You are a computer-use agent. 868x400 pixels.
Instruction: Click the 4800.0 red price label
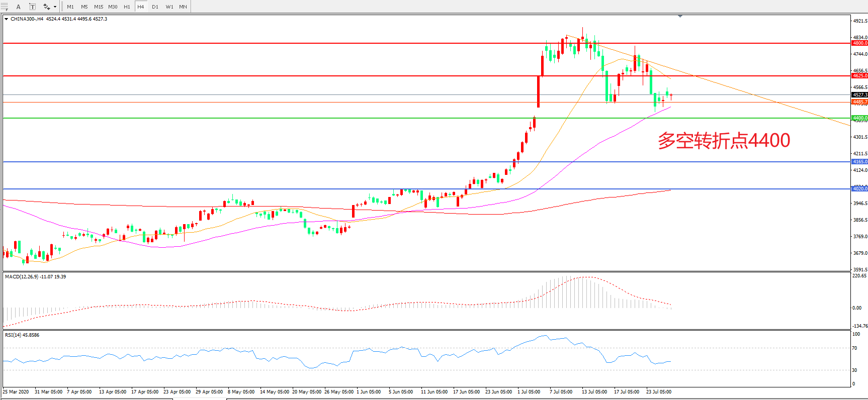click(859, 43)
